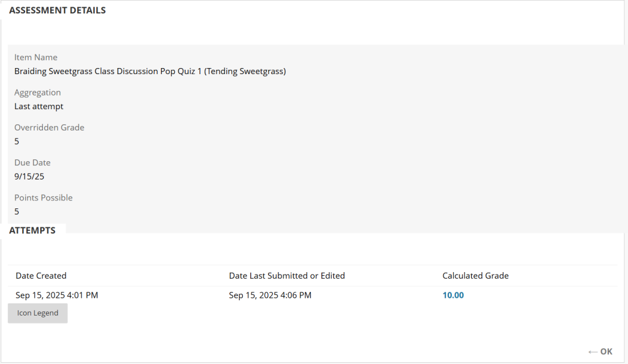Select the Aggregation label

tap(37, 93)
